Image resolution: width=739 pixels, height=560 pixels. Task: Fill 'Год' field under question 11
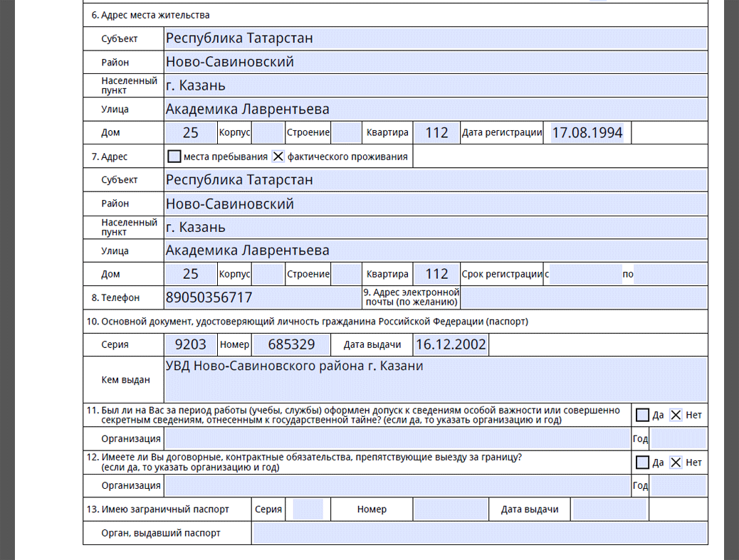(678, 439)
